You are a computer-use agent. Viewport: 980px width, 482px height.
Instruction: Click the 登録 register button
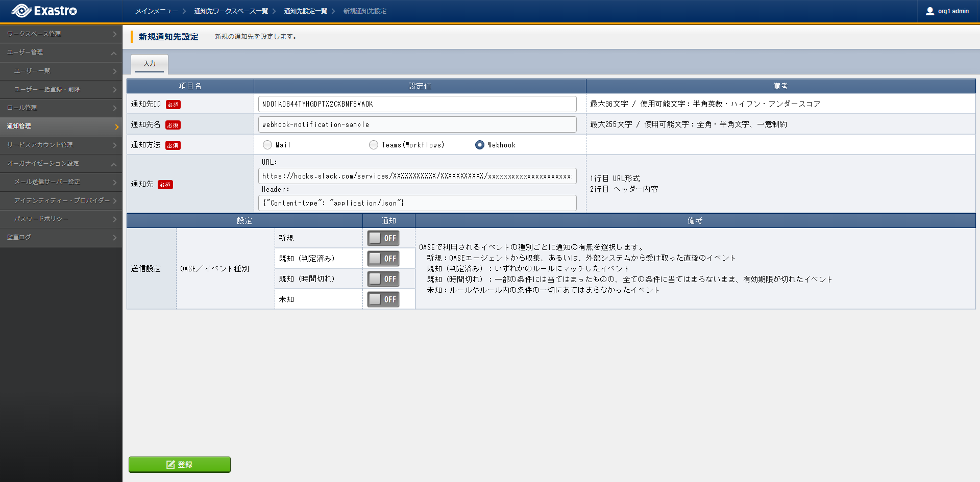click(180, 464)
